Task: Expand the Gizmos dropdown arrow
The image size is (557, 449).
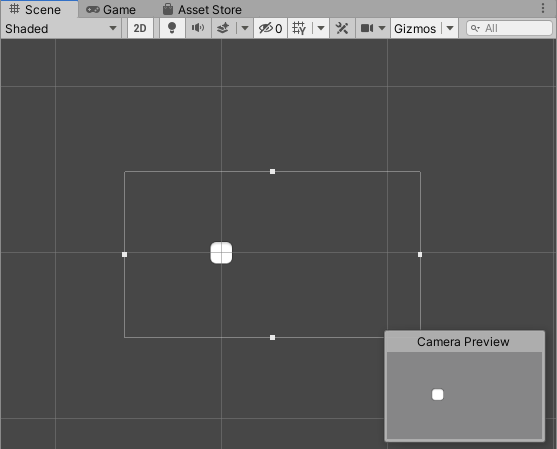Action: 450,28
